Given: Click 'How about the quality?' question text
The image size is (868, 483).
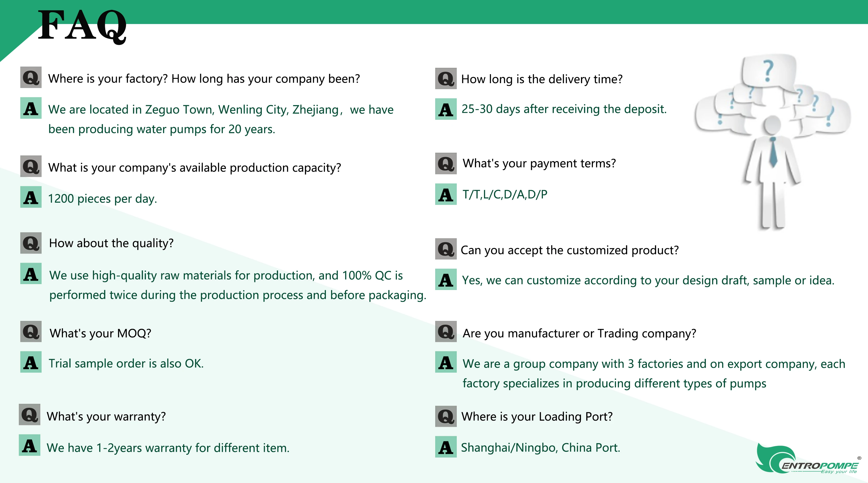Looking at the screenshot, I should [111, 243].
